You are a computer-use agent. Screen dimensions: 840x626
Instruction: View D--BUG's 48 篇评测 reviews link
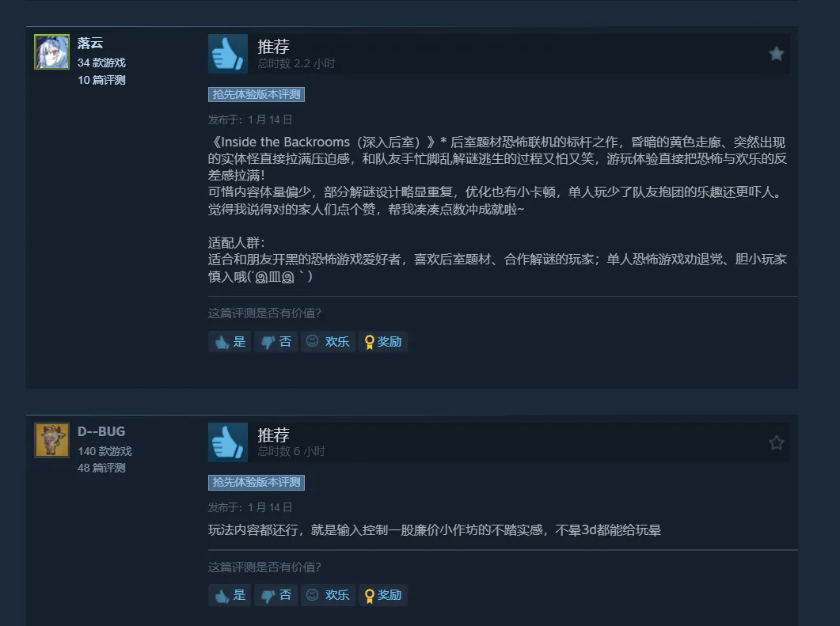[x=101, y=468]
